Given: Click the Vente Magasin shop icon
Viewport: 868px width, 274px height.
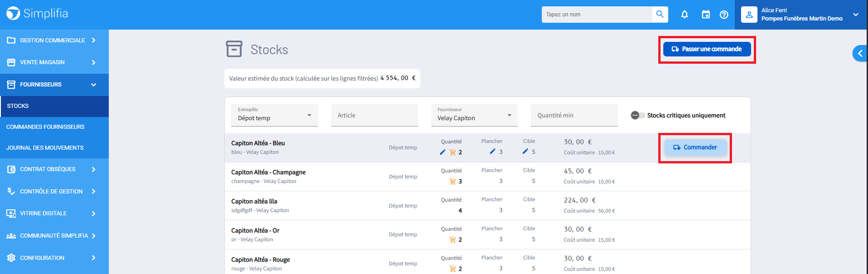Looking at the screenshot, I should (x=11, y=62).
